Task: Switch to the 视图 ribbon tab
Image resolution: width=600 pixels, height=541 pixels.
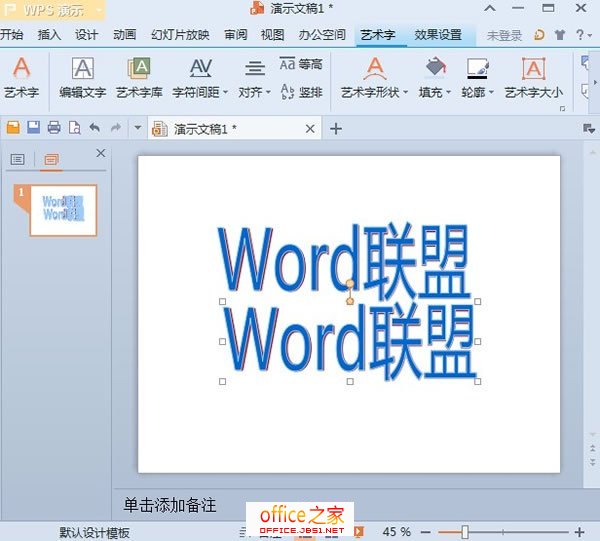Action: coord(272,35)
